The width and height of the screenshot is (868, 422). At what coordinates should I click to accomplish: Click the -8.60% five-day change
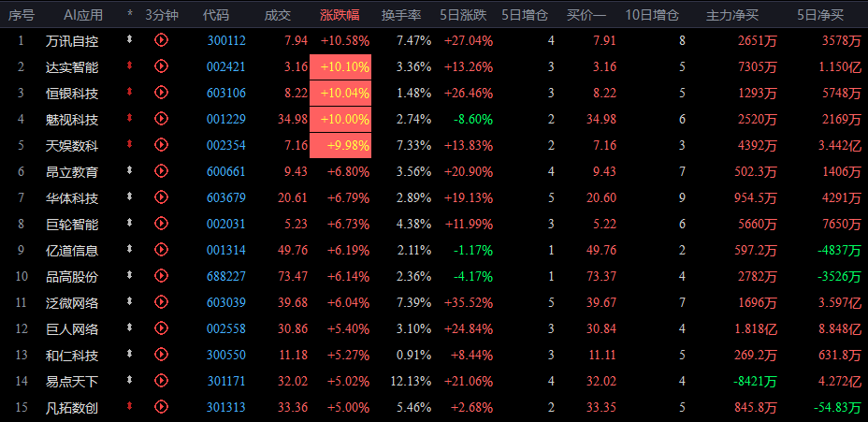472,120
